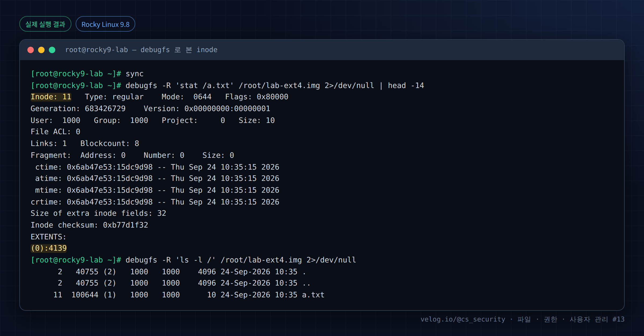
Task: Select the 'Rocky Linux 9.8' badge
Action: click(x=105, y=24)
